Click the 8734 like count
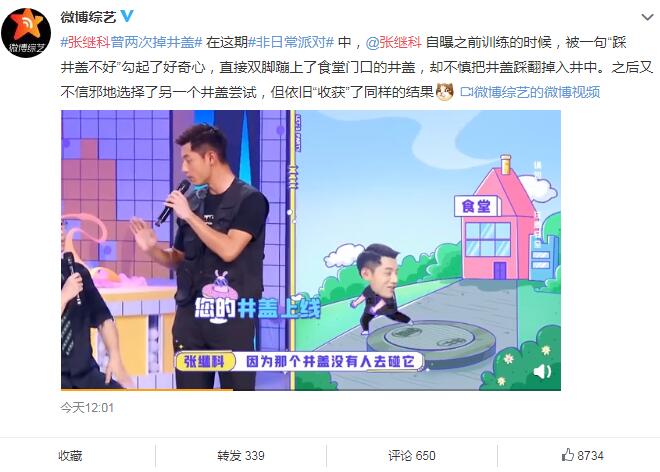Screen dimensions: 660x472 (x=591, y=456)
